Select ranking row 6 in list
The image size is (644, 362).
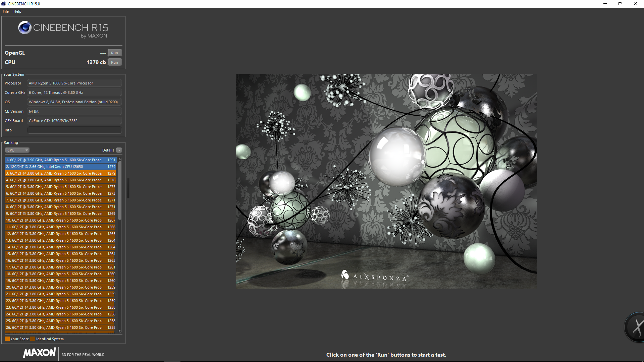(x=60, y=193)
